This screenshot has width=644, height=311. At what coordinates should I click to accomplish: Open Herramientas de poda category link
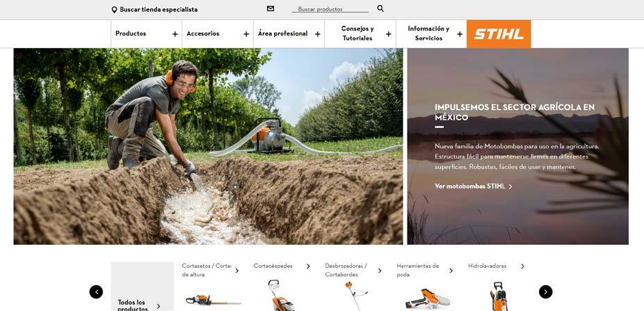(x=418, y=270)
